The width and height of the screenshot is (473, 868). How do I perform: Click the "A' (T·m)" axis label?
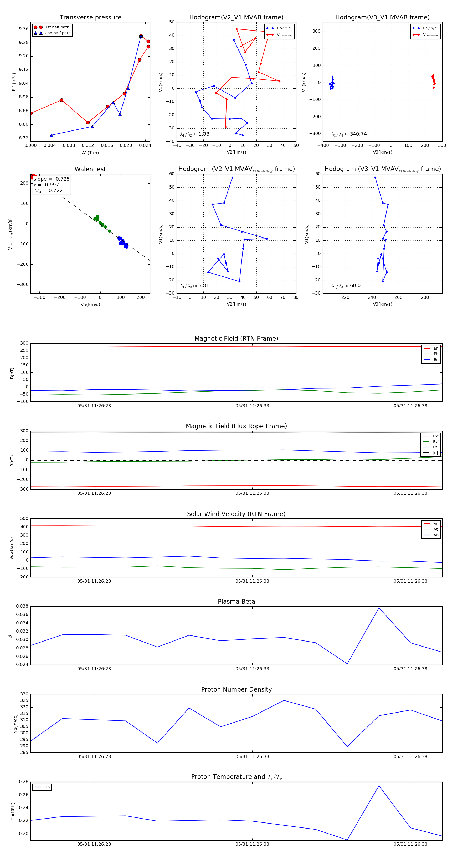pos(90,153)
